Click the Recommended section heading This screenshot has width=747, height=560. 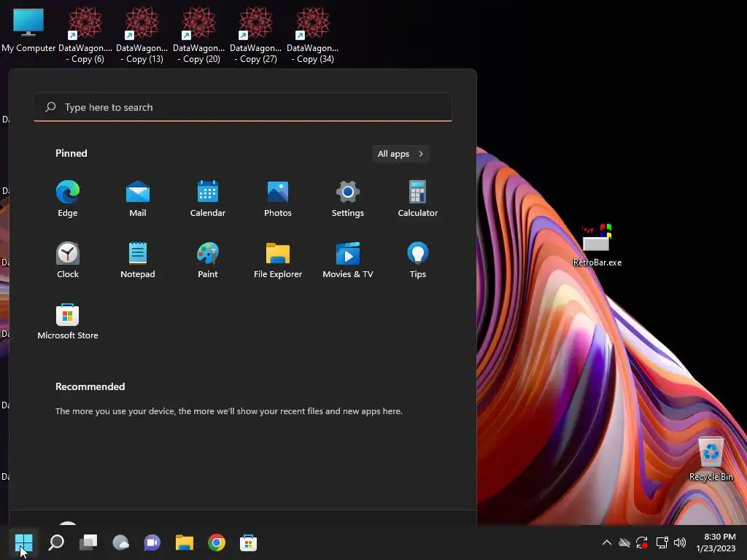(x=90, y=386)
